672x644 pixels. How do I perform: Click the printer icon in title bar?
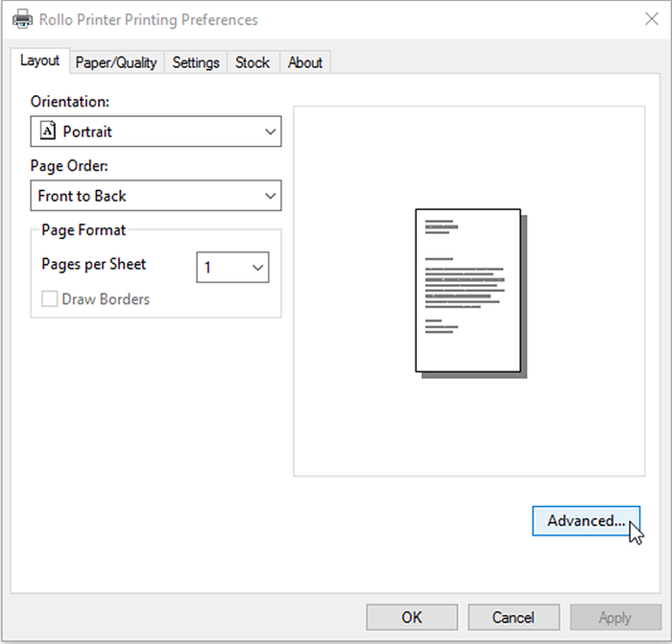point(22,19)
